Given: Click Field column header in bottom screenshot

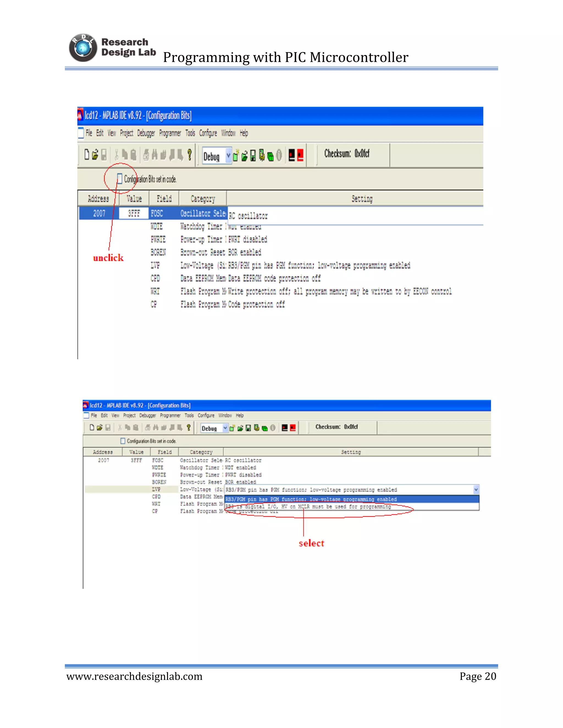Looking at the screenshot, I should point(165,452).
